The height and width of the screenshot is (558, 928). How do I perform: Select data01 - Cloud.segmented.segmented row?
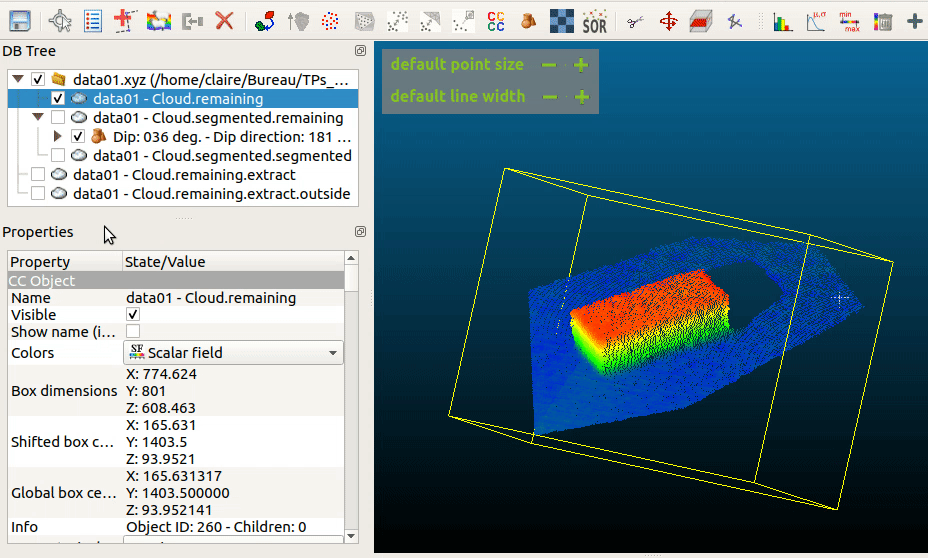[222, 156]
